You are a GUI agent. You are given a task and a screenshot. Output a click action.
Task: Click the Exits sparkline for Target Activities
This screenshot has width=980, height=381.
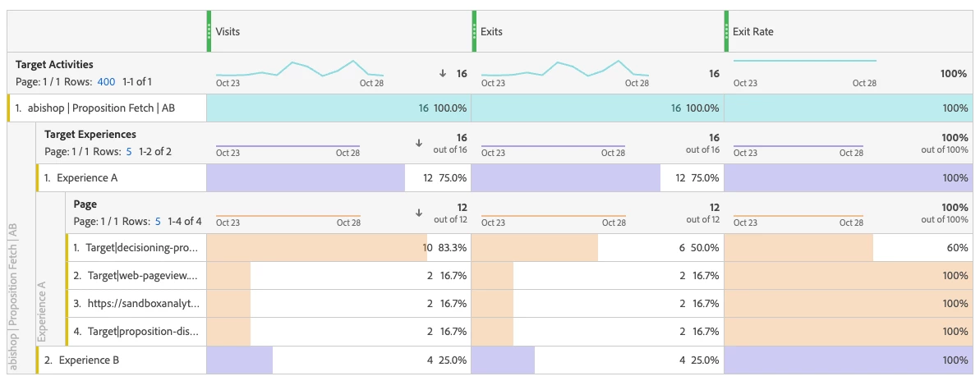tap(565, 69)
